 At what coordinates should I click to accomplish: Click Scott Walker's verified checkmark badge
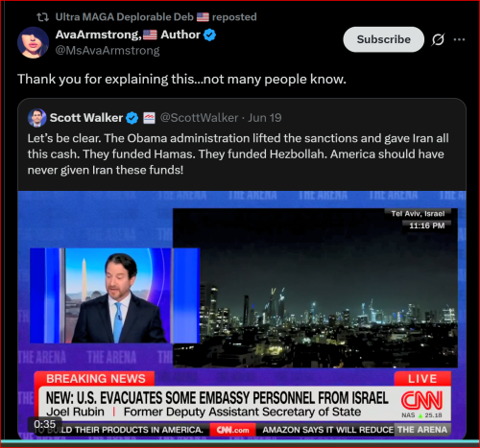pyautogui.click(x=132, y=118)
